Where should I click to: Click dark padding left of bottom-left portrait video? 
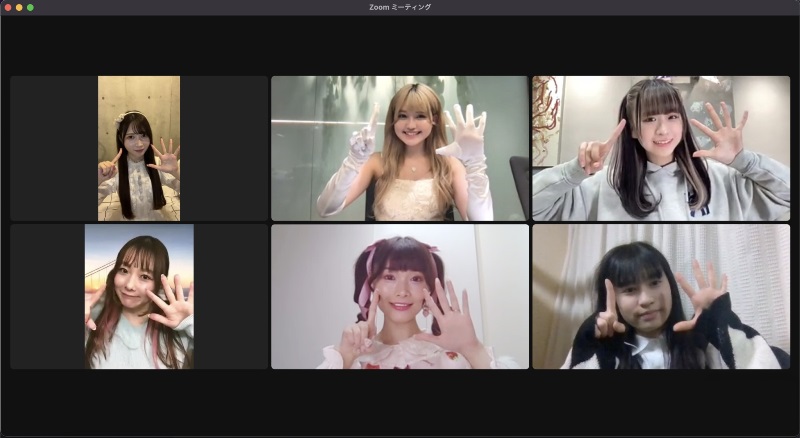(x=47, y=296)
